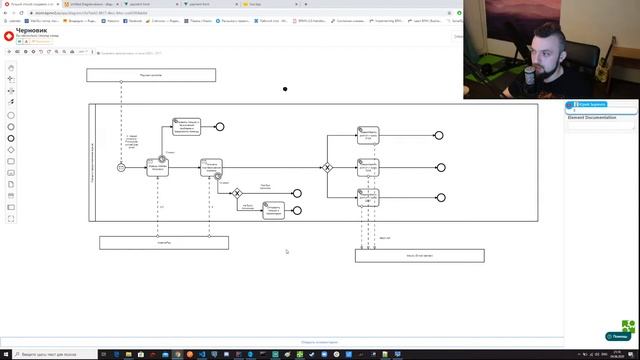Image resolution: width=640 pixels, height=360 pixels.
Task: Click the first icon in the editor toolbar
Action: (9, 52)
